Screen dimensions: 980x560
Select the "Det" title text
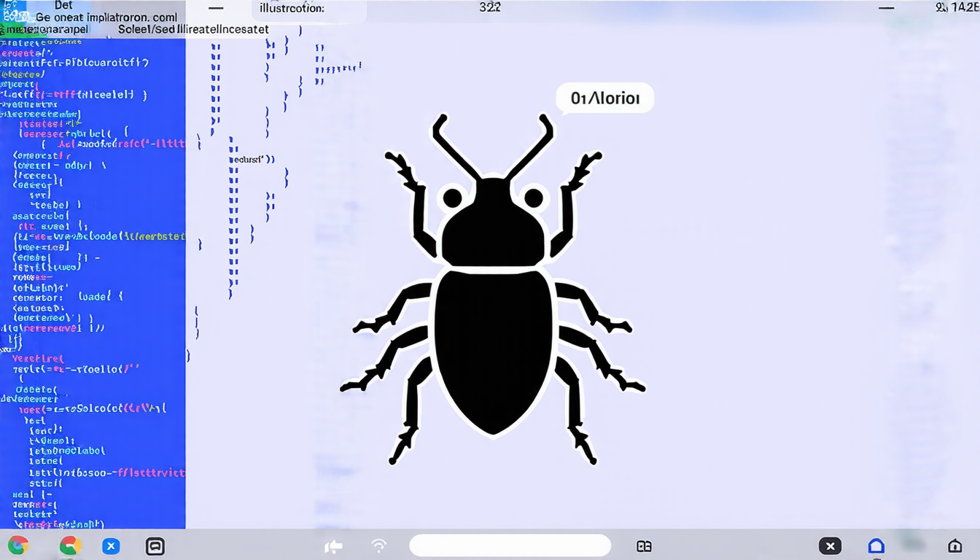63,5
